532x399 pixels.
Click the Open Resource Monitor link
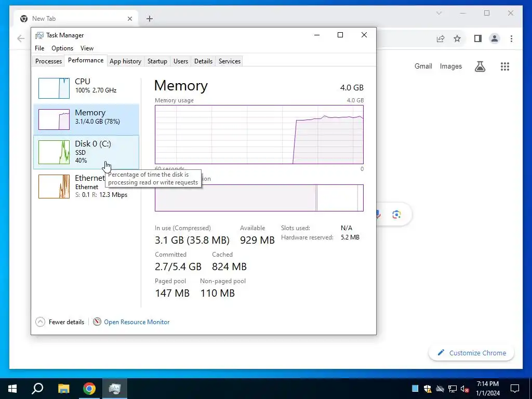coord(137,322)
